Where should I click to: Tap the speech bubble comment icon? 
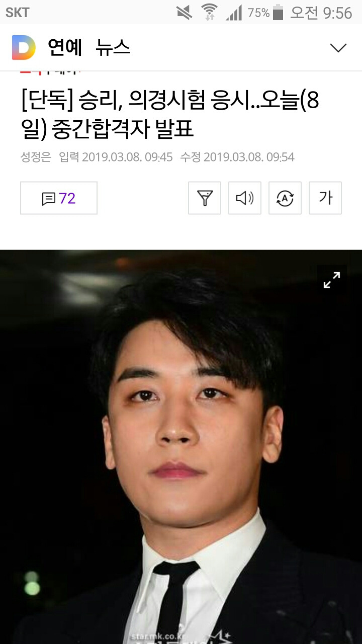click(48, 199)
